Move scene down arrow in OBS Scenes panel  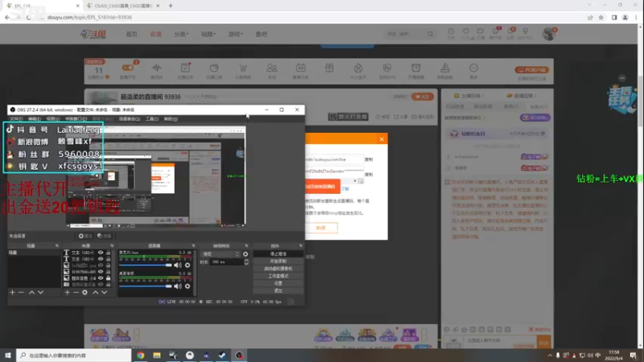click(x=41, y=292)
